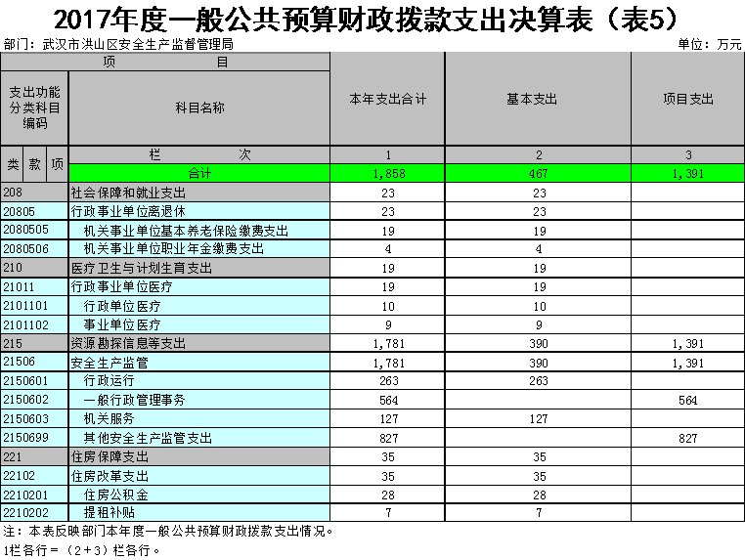Select code cell 2080505
This screenshot has width=745, height=560.
coord(34,231)
